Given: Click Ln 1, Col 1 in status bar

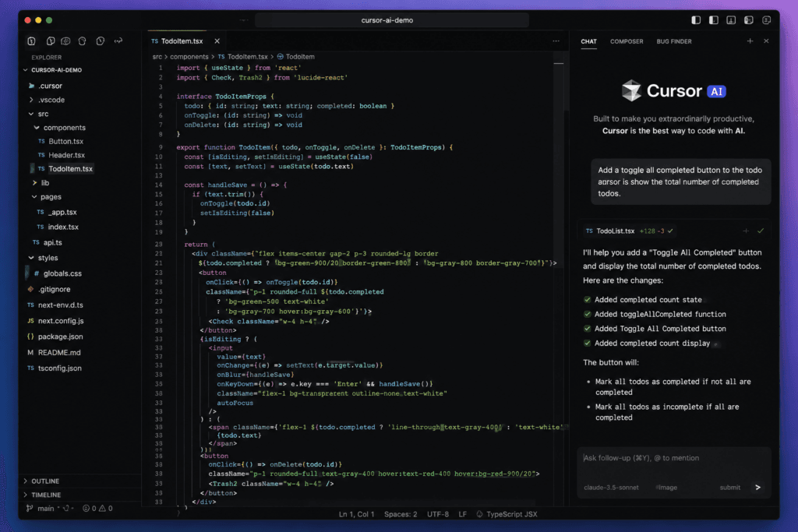Looking at the screenshot, I should coord(356,514).
